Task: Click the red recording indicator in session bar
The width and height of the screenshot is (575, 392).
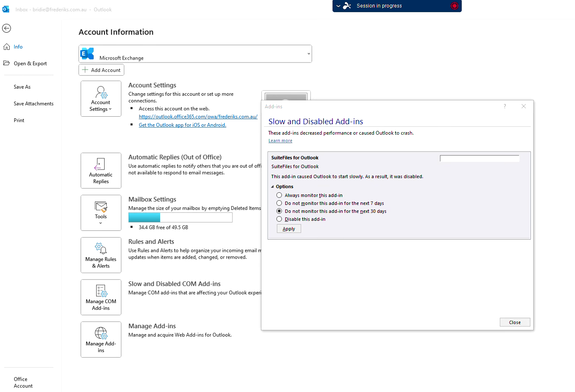Action: point(454,6)
